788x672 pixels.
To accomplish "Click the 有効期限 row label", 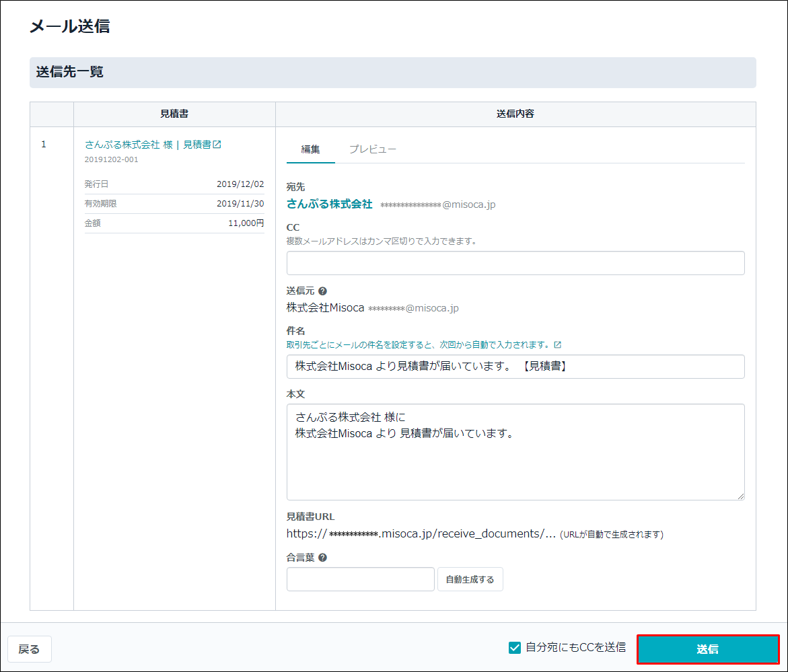I will click(x=100, y=204).
